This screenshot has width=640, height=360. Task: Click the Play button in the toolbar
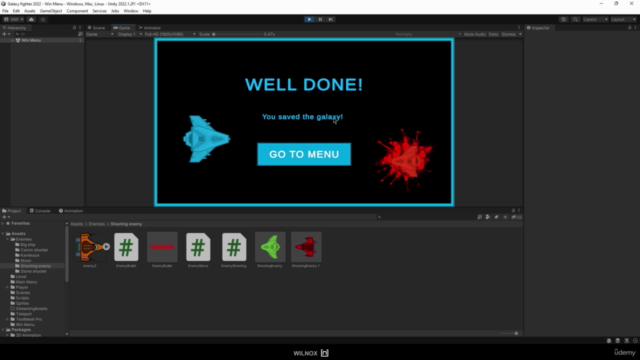coord(309,19)
